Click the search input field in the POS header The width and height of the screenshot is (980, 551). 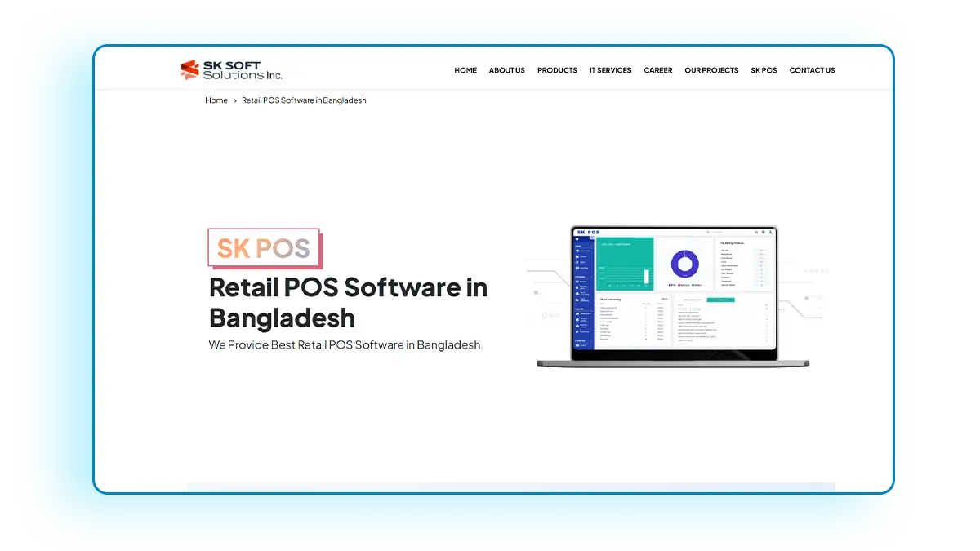pos(719,232)
